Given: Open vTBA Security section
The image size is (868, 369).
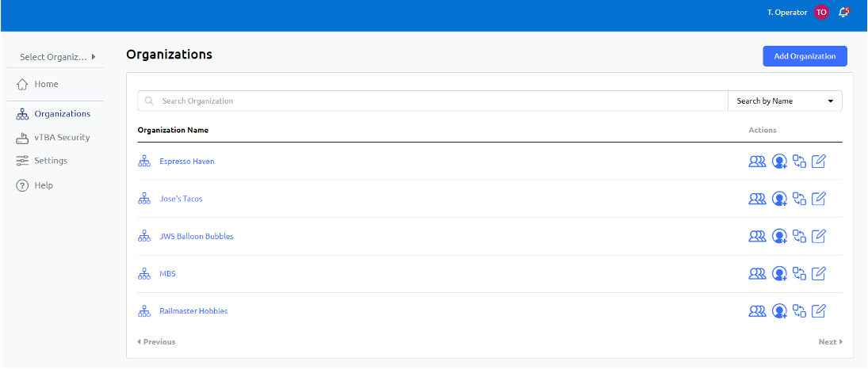Looking at the screenshot, I should coord(53,137).
